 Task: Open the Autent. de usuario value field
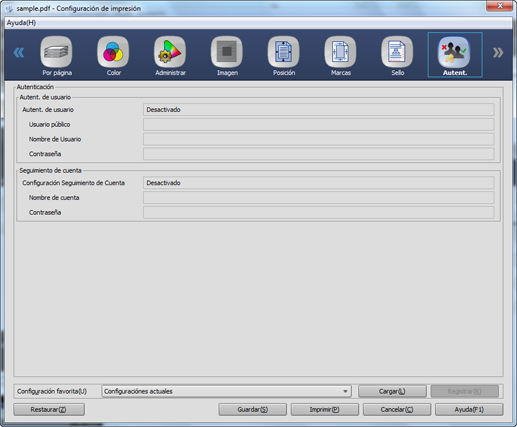point(319,110)
